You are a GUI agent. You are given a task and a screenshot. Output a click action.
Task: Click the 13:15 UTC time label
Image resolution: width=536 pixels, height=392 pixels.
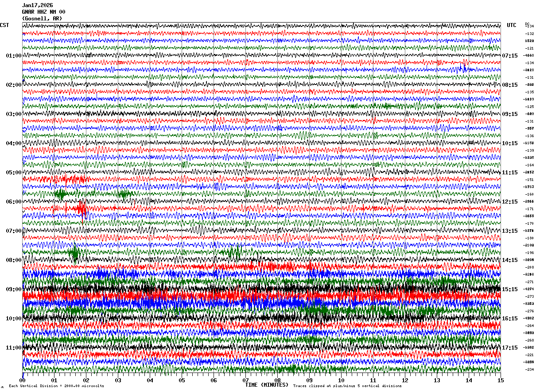[x=510, y=231]
